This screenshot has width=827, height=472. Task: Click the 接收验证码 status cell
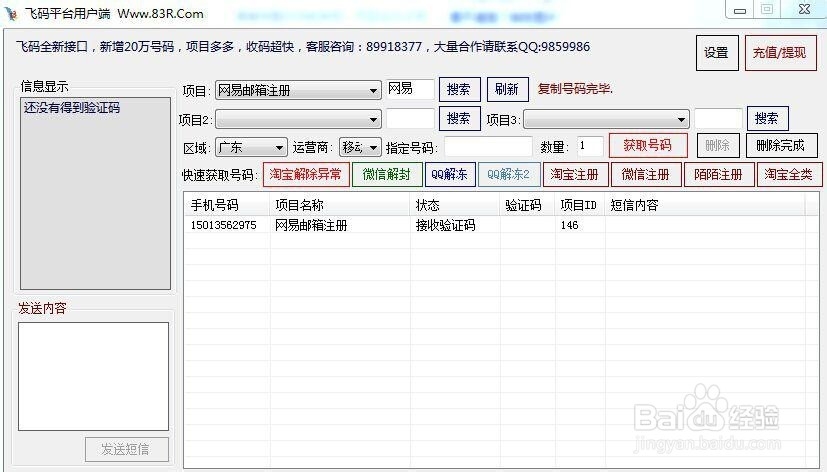446,226
